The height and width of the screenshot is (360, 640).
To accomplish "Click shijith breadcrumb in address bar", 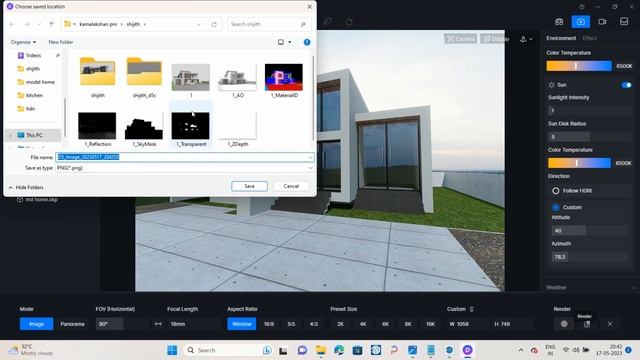I will click(133, 24).
